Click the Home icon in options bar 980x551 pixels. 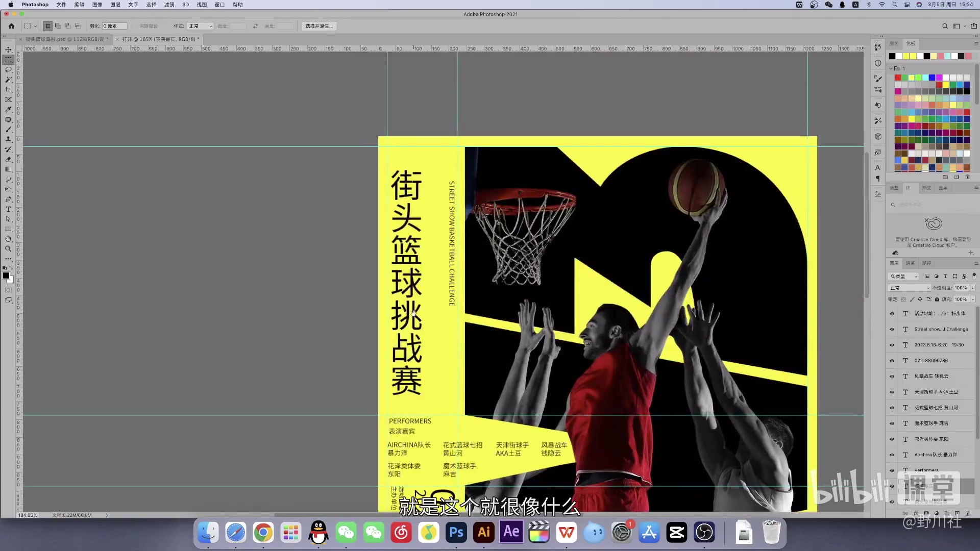click(11, 26)
